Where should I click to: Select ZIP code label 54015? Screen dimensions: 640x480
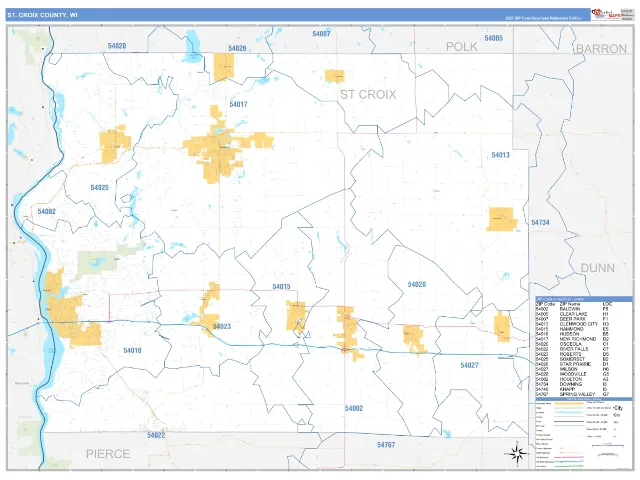tap(282, 287)
